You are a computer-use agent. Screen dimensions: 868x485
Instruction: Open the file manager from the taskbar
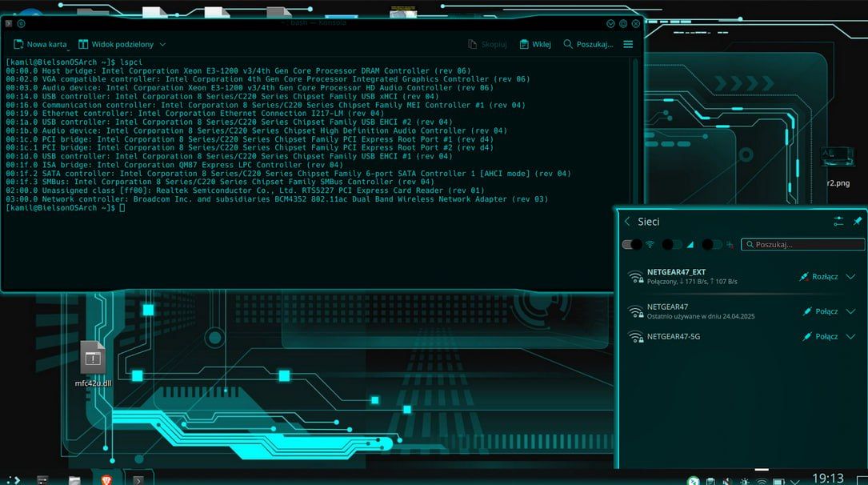click(74, 480)
